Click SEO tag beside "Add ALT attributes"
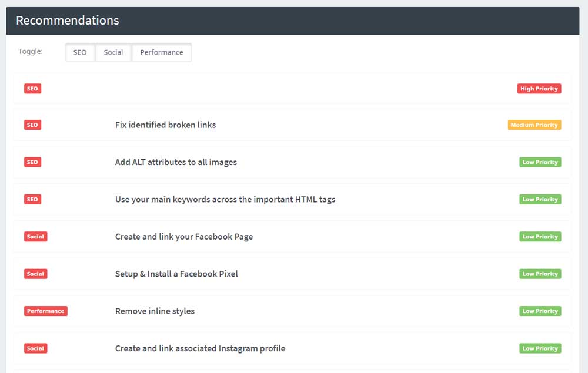The height and width of the screenshot is (373, 588). coord(32,162)
